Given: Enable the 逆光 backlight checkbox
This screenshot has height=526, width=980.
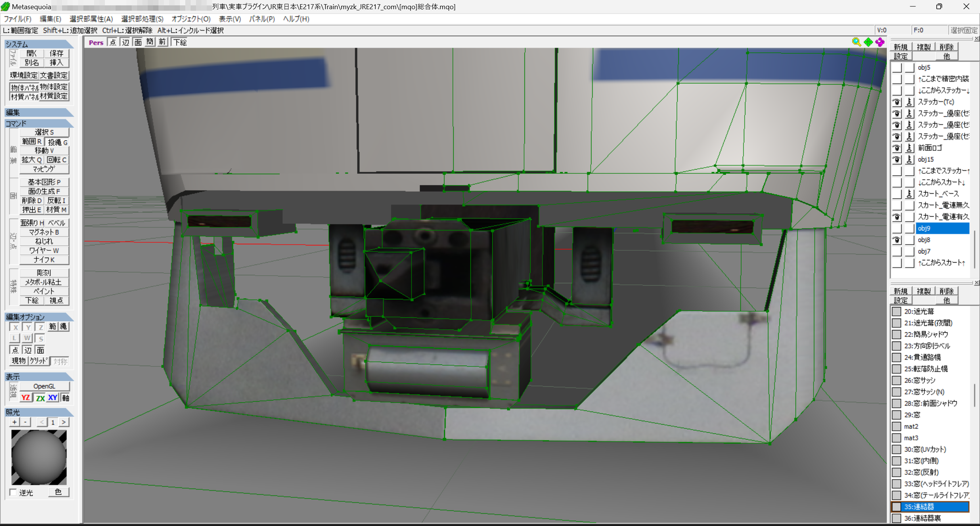Looking at the screenshot, I should point(13,492).
